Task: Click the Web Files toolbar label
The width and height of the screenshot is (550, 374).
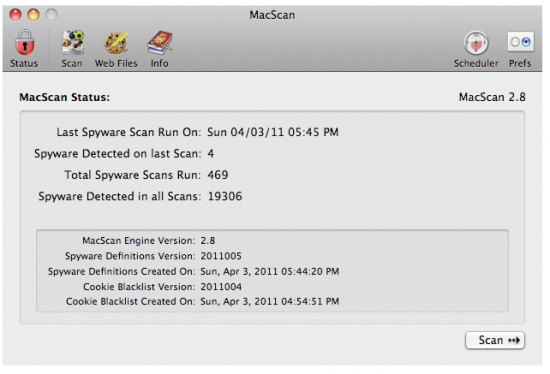Action: (x=116, y=64)
